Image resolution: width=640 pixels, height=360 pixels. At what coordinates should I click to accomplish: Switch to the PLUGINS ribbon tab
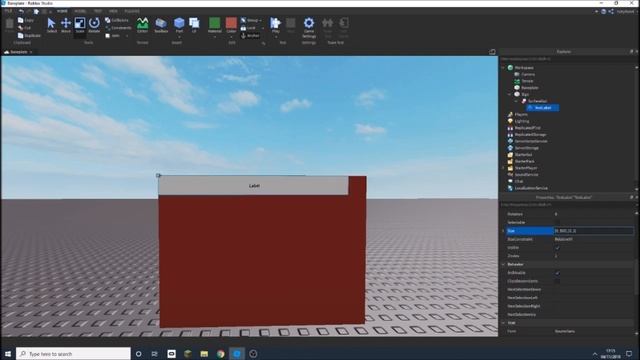coord(132,11)
